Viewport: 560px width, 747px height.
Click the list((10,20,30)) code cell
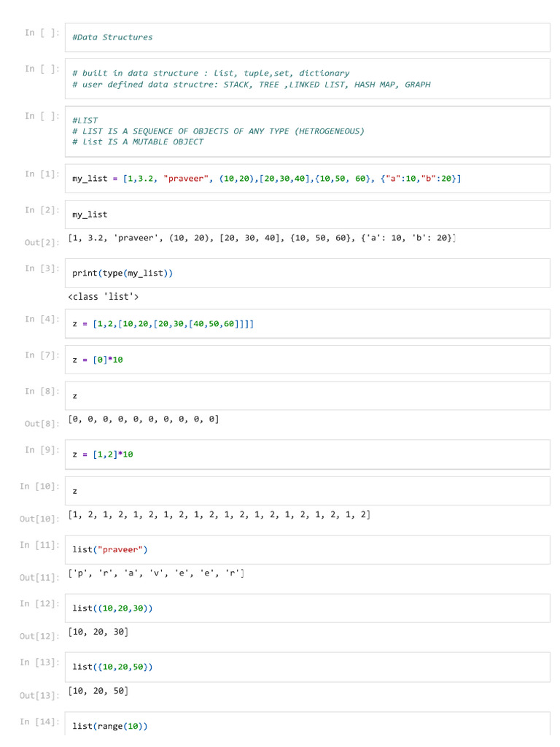(307, 608)
